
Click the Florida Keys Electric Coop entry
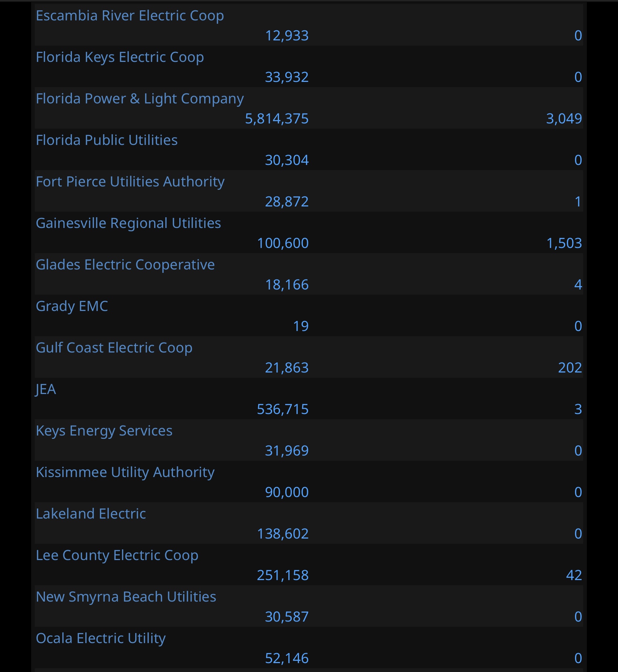point(120,57)
